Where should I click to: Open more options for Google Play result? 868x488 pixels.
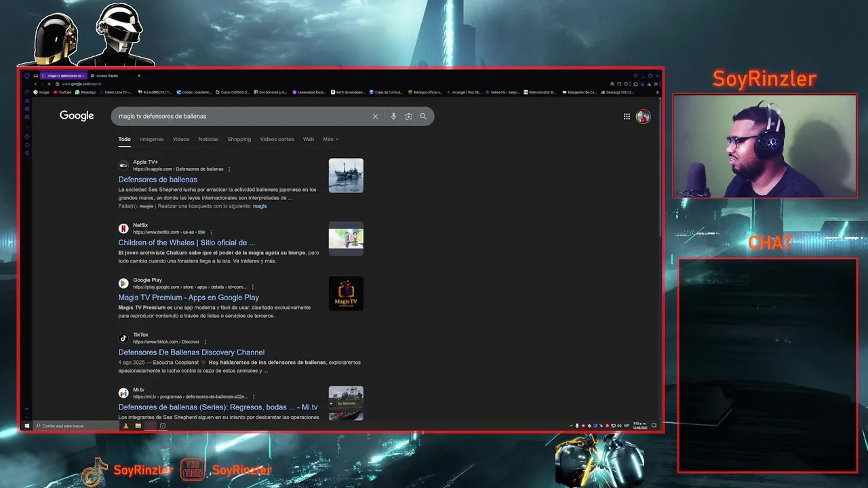(x=254, y=287)
